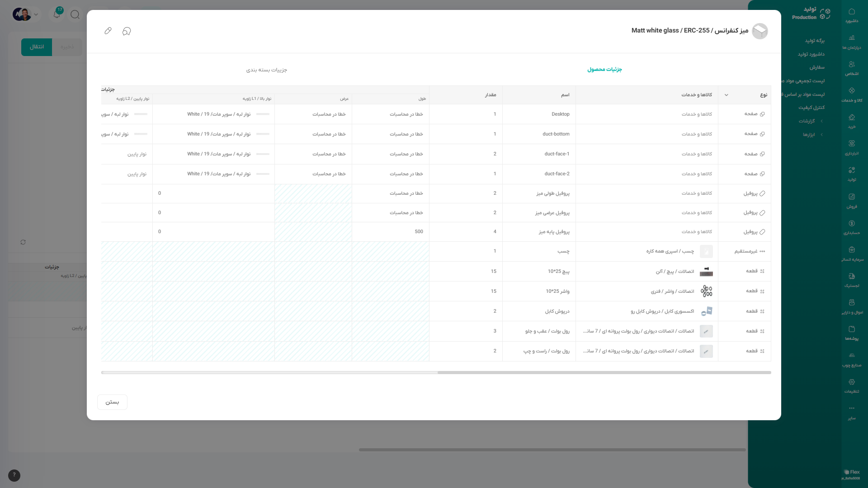Click the search magnifier icon
The height and width of the screenshot is (488, 868).
point(75,14)
